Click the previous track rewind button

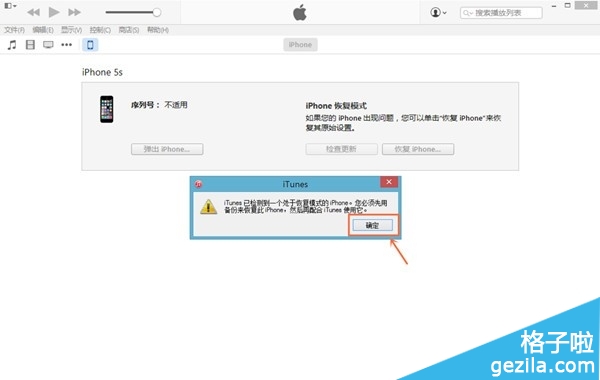34,12
